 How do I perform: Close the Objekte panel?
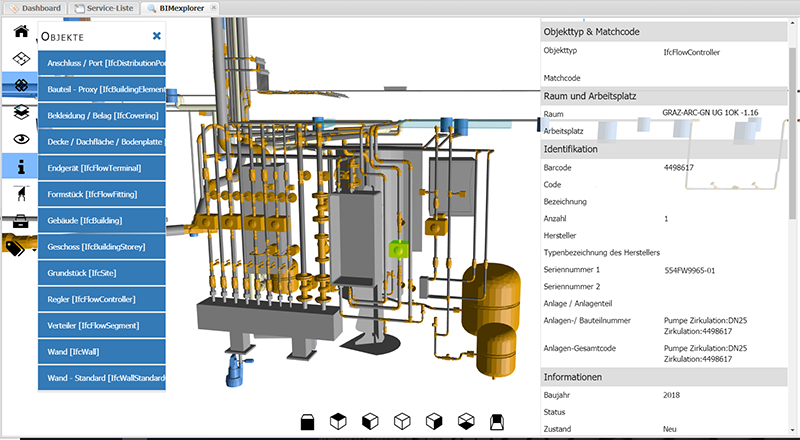coord(157,36)
